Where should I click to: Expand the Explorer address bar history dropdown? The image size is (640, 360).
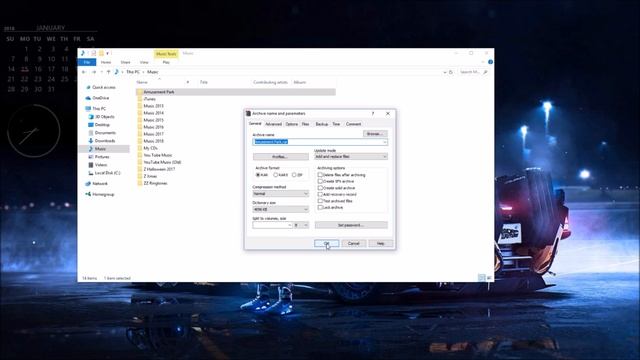click(444, 72)
